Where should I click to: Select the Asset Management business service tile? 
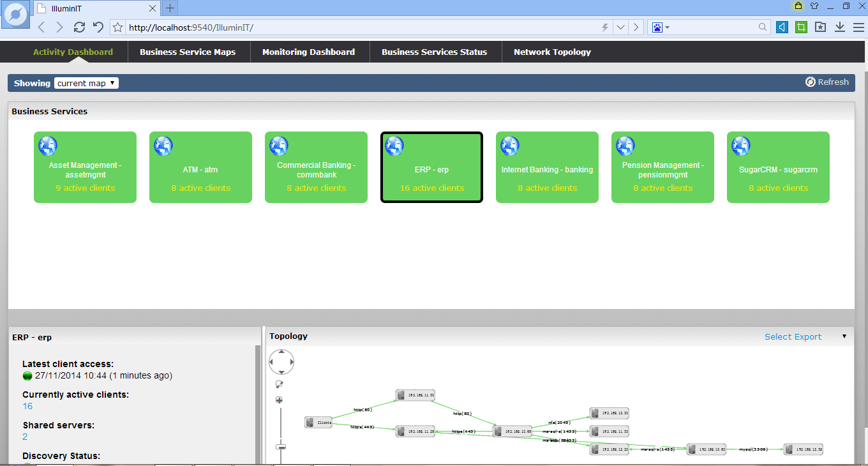click(85, 167)
